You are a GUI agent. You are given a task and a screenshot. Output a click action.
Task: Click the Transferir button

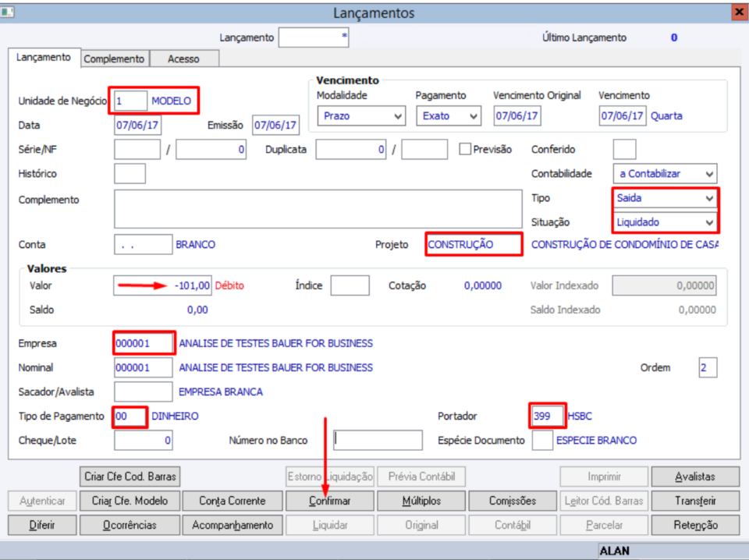pos(695,501)
